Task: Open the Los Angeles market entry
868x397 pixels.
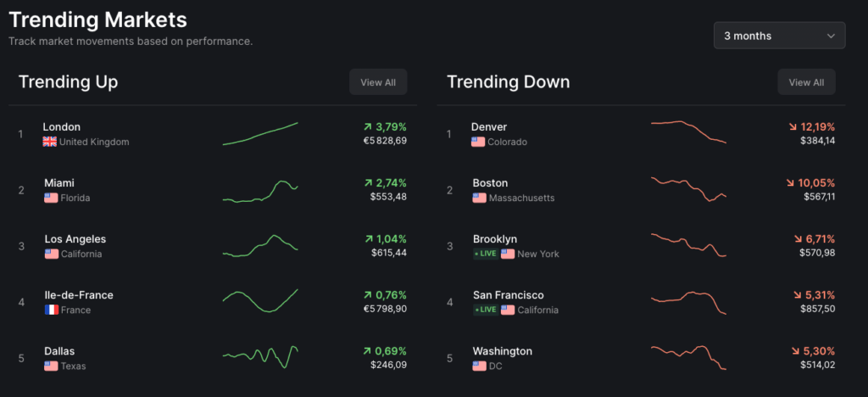Action: pos(75,239)
